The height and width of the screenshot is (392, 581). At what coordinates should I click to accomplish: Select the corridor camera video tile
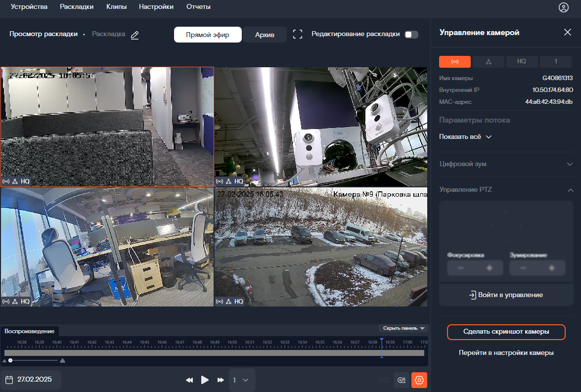coord(107,127)
